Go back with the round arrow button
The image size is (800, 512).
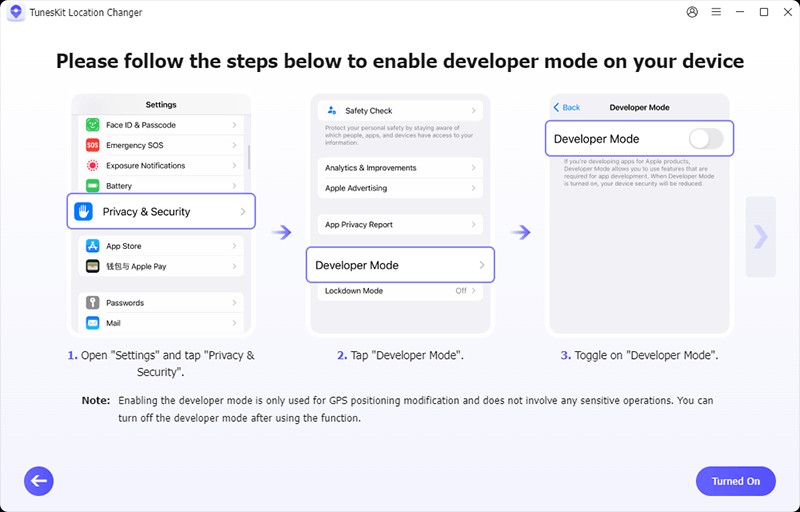coord(39,481)
